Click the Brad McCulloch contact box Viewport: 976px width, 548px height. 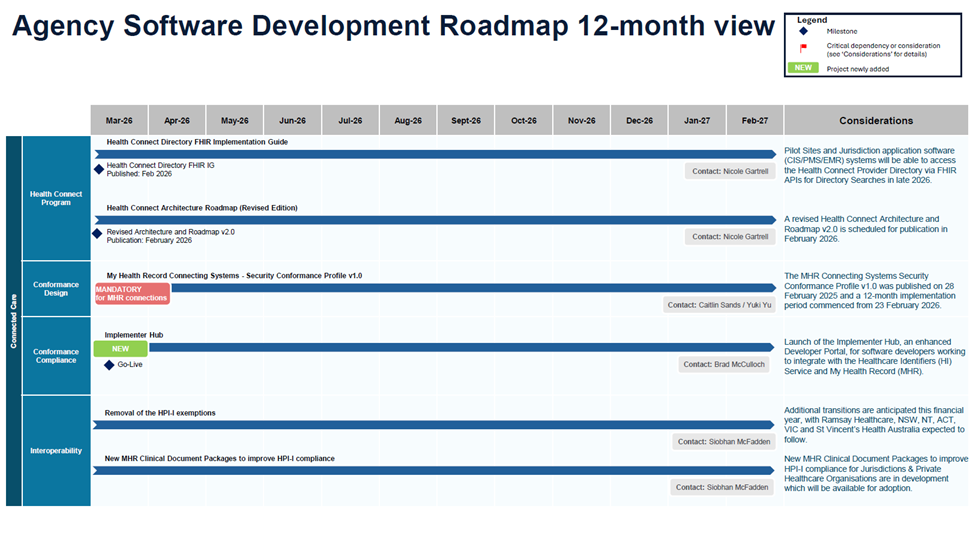tap(724, 364)
